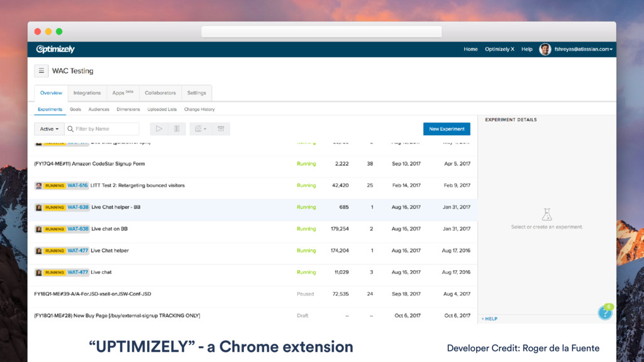Viewport: 644px width, 362px height.
Task: Click the Running status on Amazon CodeStar row
Action: pos(306,164)
